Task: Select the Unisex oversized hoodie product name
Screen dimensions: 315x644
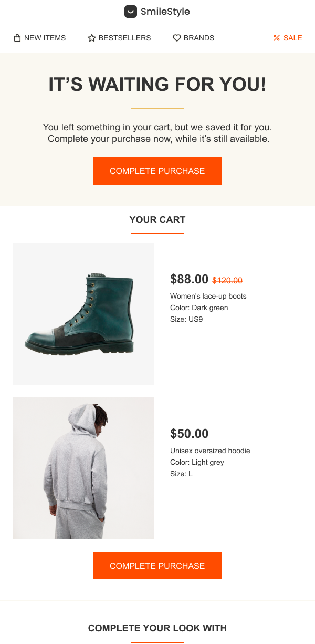Action: [210, 451]
